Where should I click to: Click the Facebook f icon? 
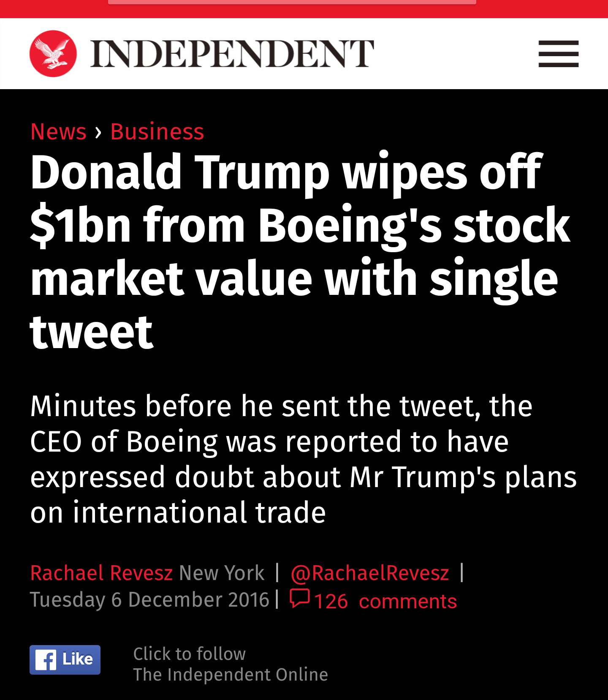point(46,660)
